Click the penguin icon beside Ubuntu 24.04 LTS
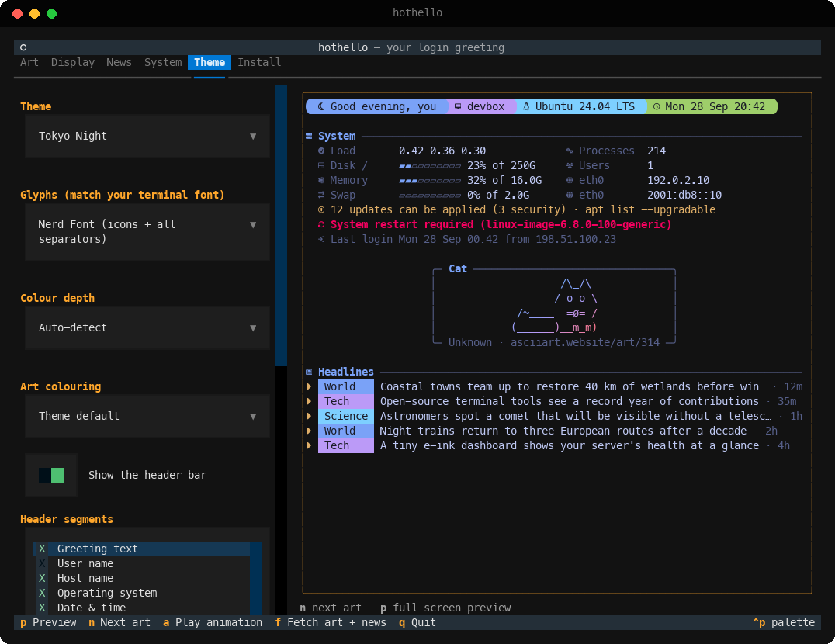This screenshot has width=835, height=644. click(x=526, y=106)
